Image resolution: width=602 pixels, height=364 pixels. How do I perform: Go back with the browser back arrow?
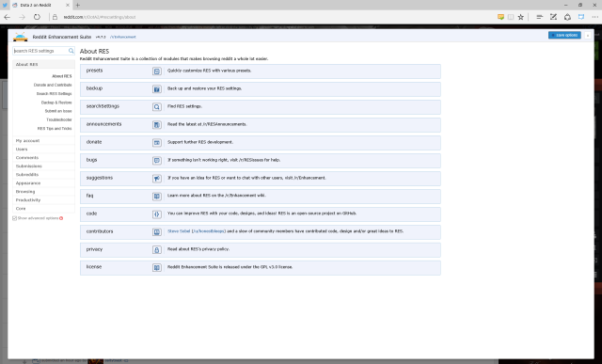point(7,17)
